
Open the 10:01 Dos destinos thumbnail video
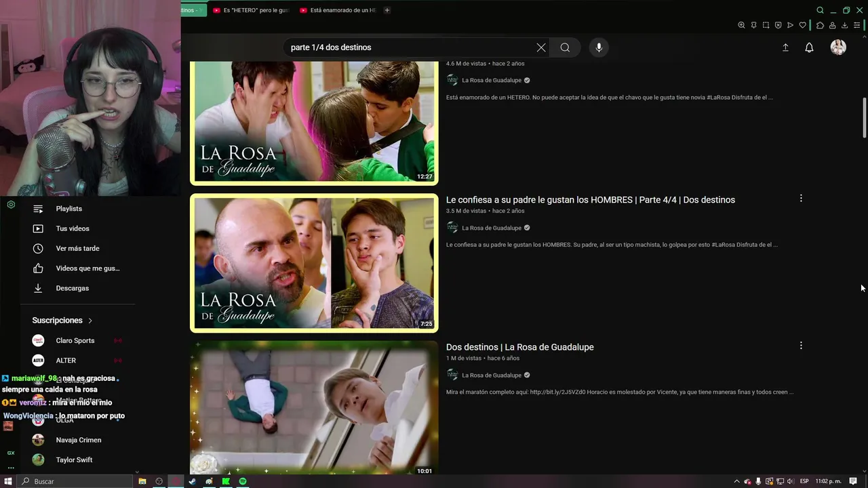coord(314,409)
